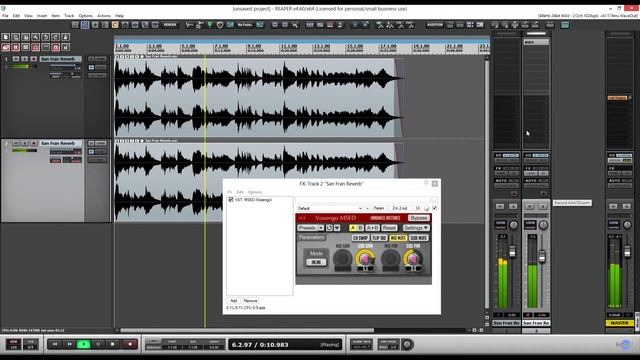
Task: Open Project Settings from the toolbar
Action: tap(36, 37)
